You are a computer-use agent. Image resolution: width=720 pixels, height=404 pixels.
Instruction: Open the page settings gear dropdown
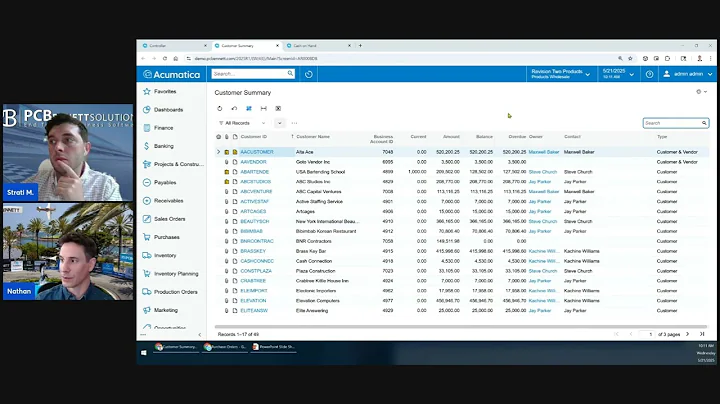click(x=701, y=92)
